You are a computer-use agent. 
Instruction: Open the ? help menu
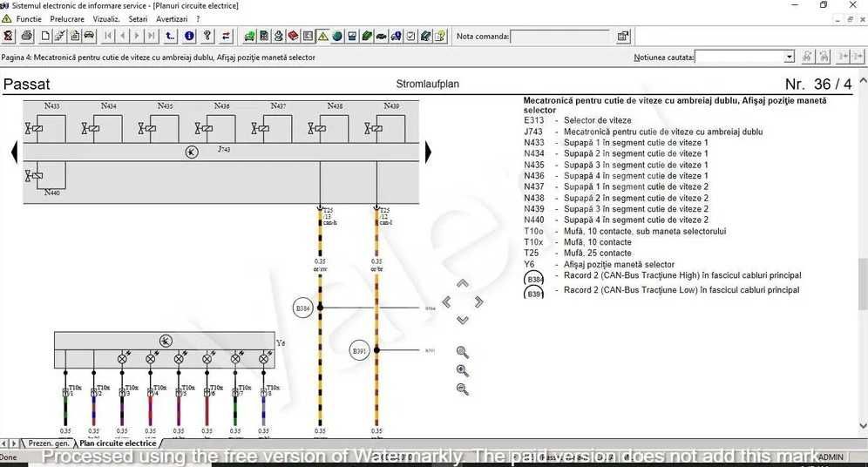coord(198,19)
